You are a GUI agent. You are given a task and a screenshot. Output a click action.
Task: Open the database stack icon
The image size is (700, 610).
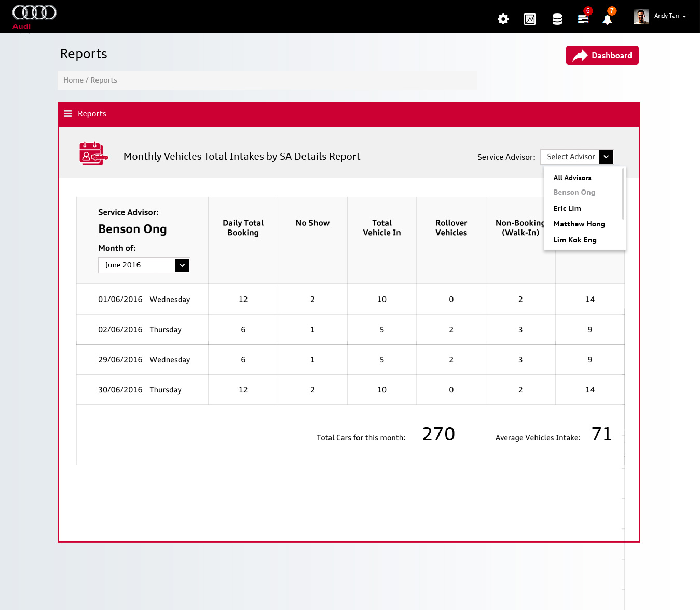coord(557,20)
